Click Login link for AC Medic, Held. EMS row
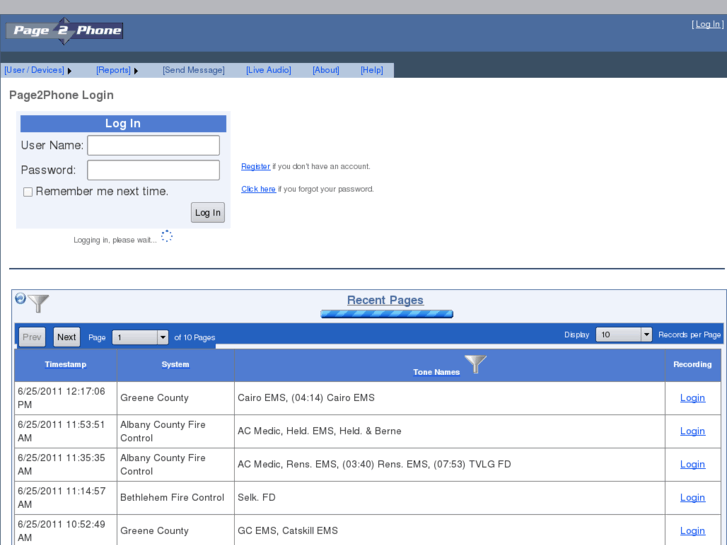This screenshot has height=545, width=727. (x=692, y=431)
